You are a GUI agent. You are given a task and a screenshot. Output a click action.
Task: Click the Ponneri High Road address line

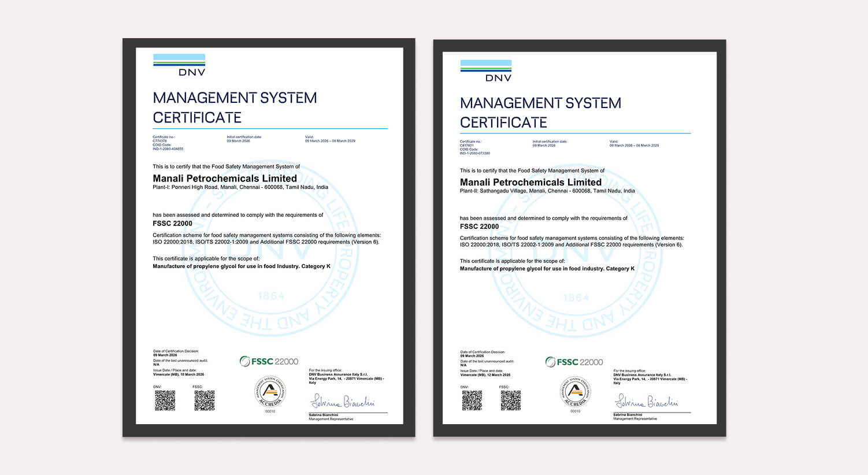[240, 187]
